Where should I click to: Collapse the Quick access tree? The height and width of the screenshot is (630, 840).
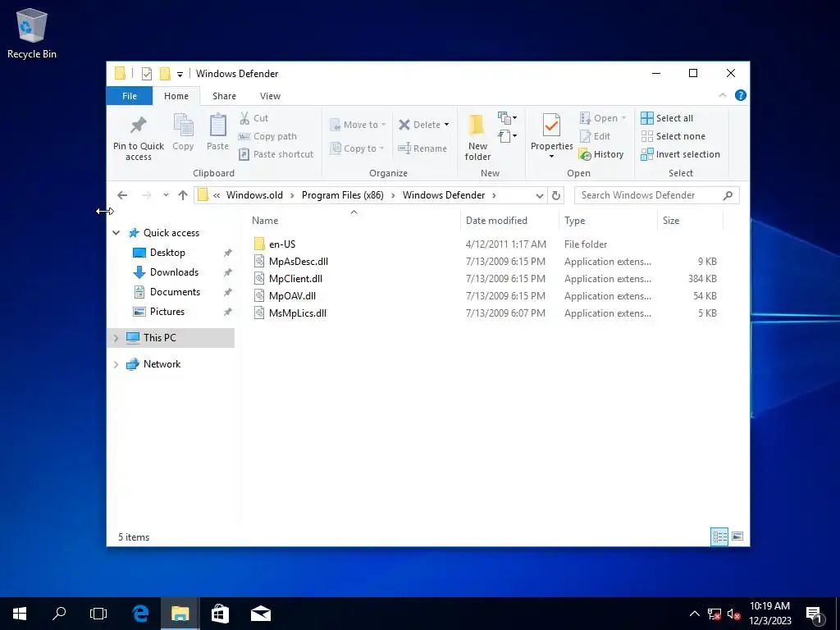116,232
